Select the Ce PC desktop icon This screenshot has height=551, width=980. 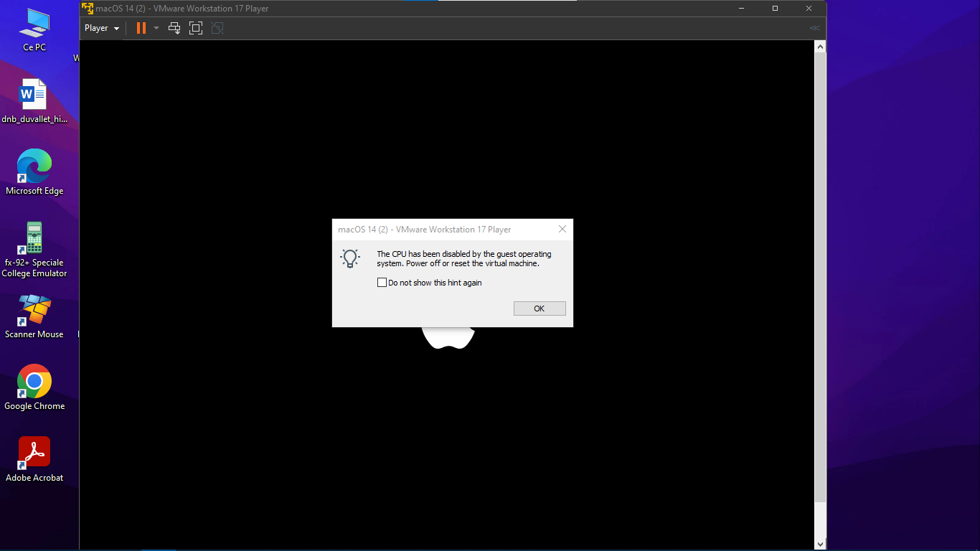tap(34, 30)
